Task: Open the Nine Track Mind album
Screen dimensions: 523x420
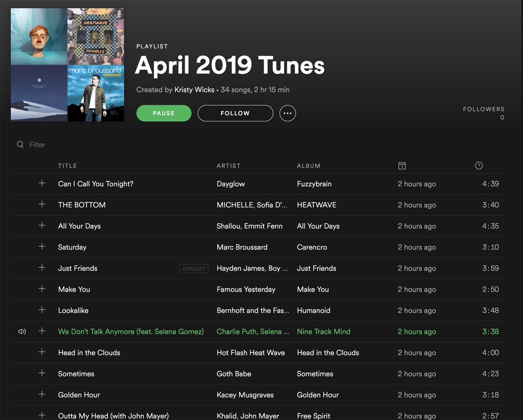Action: (x=323, y=332)
